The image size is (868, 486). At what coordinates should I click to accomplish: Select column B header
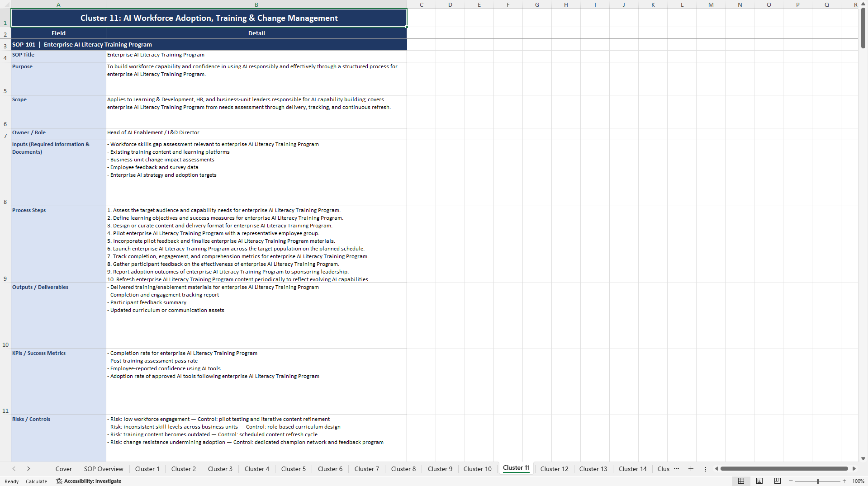(256, 5)
